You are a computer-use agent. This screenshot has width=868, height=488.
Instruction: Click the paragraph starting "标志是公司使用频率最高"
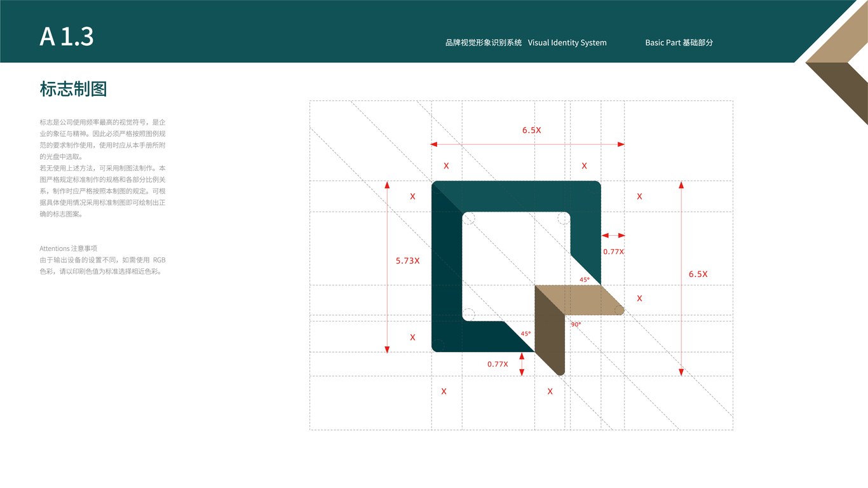pos(102,168)
